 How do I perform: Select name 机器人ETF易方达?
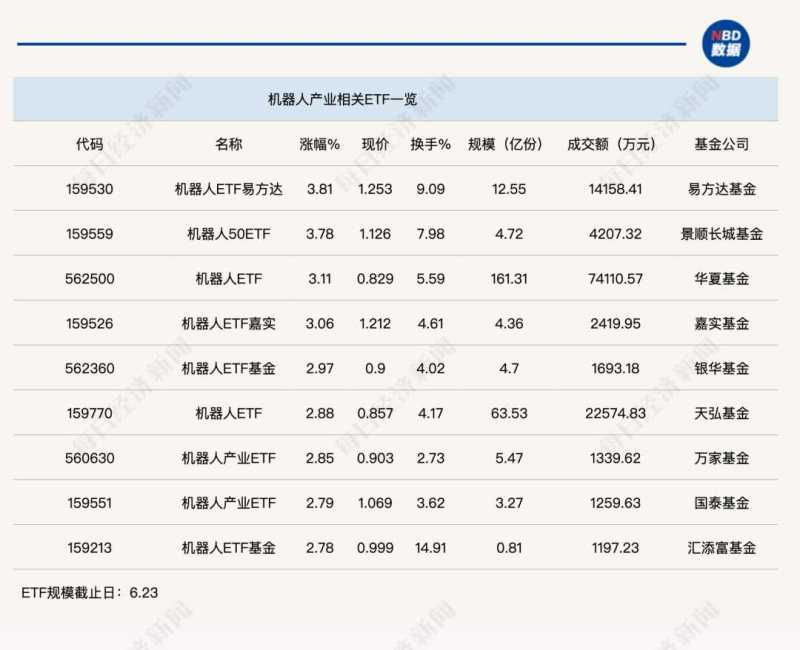click(x=229, y=189)
